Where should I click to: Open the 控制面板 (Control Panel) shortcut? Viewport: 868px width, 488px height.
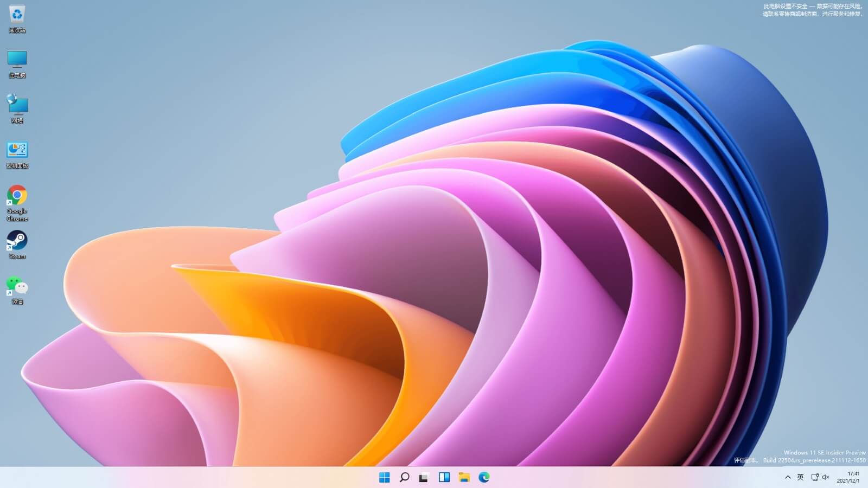tap(17, 150)
